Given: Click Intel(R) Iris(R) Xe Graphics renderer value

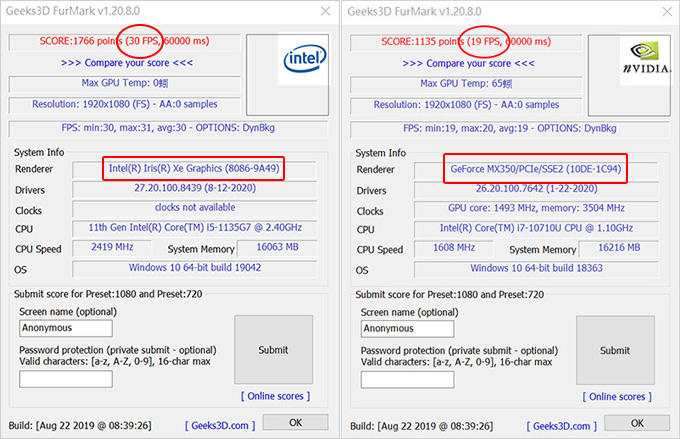Looking at the screenshot, I should 194,168.
